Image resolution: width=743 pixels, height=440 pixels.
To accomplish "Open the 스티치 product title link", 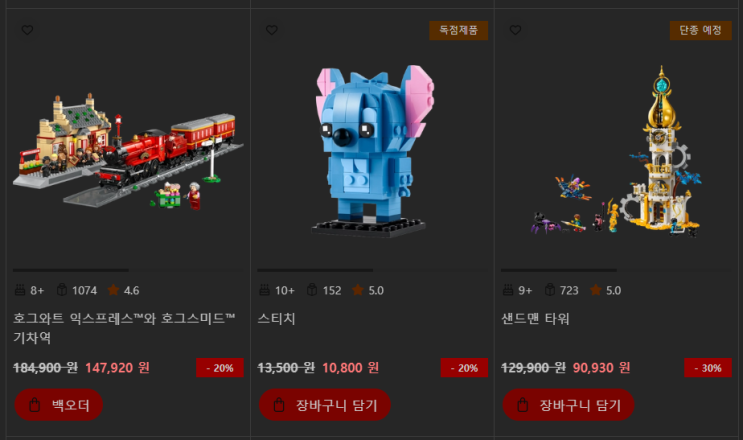I will point(276,319).
